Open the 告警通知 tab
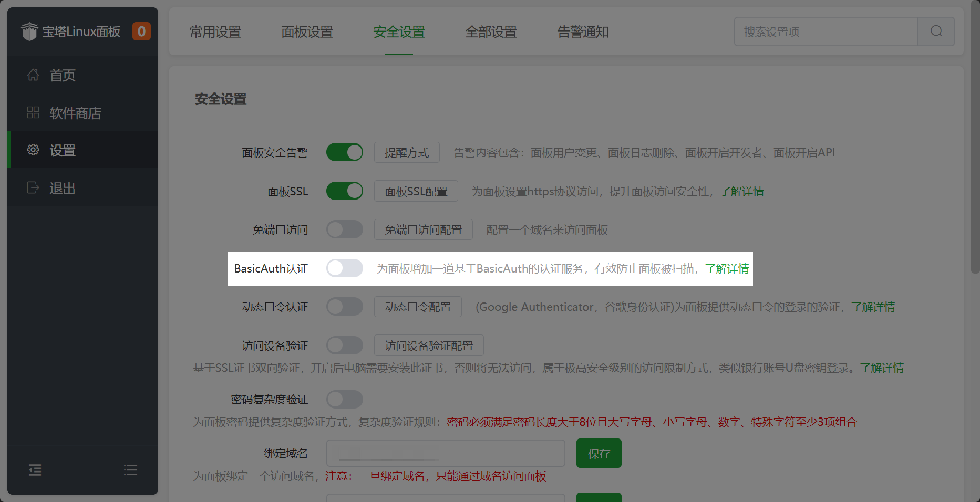This screenshot has width=980, height=502. (583, 32)
